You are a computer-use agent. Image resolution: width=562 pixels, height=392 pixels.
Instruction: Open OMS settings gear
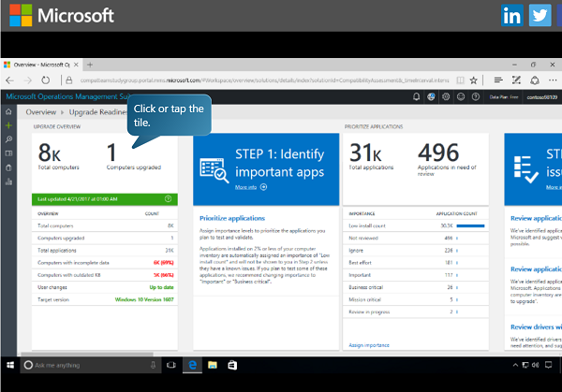446,96
